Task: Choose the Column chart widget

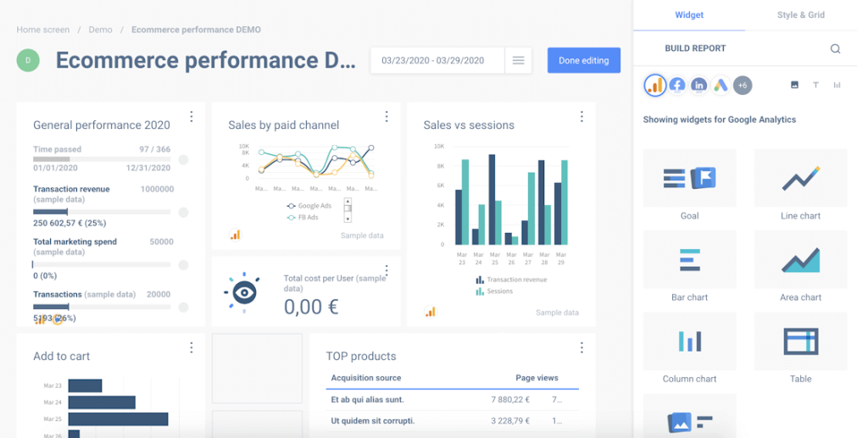Action: (x=689, y=348)
